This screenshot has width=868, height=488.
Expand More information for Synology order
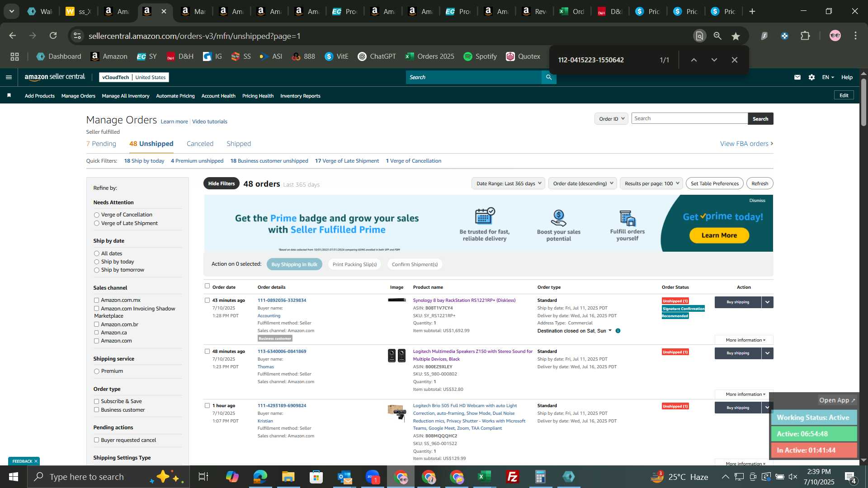745,340
